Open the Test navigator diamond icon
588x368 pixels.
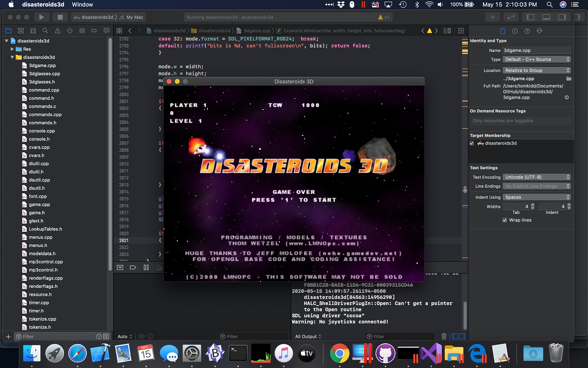coord(70,31)
